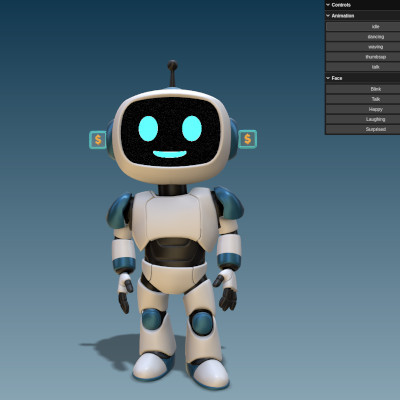The width and height of the screenshot is (400, 400).
Task: Play the waving animation
Action: 363,47
